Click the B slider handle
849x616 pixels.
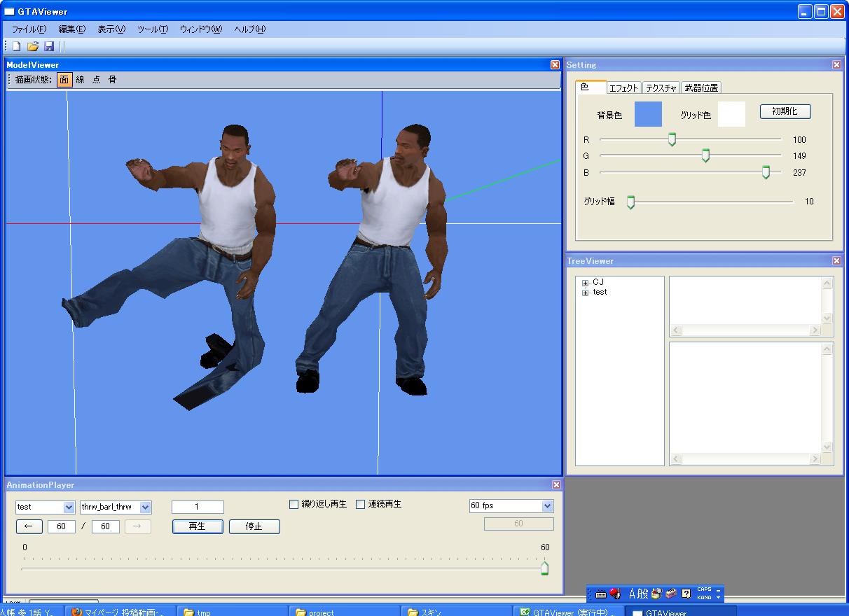tap(766, 172)
